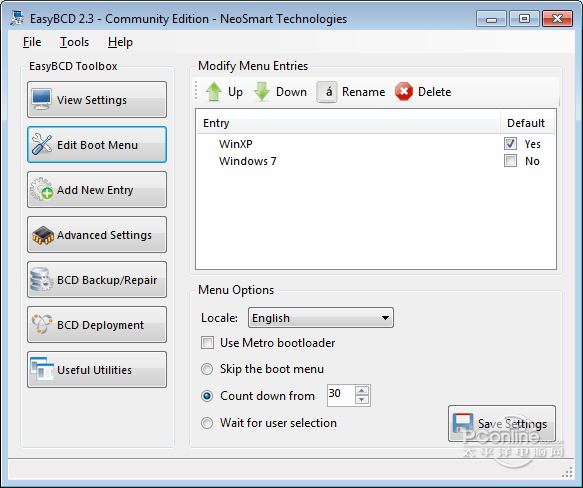Select Count down from radio button
Viewport: 583px width, 488px height.
pyautogui.click(x=207, y=396)
